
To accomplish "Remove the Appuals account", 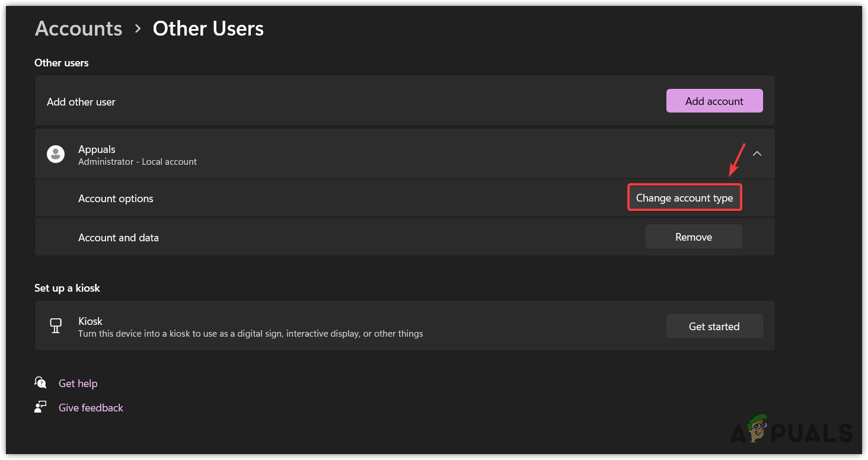I will [x=693, y=237].
